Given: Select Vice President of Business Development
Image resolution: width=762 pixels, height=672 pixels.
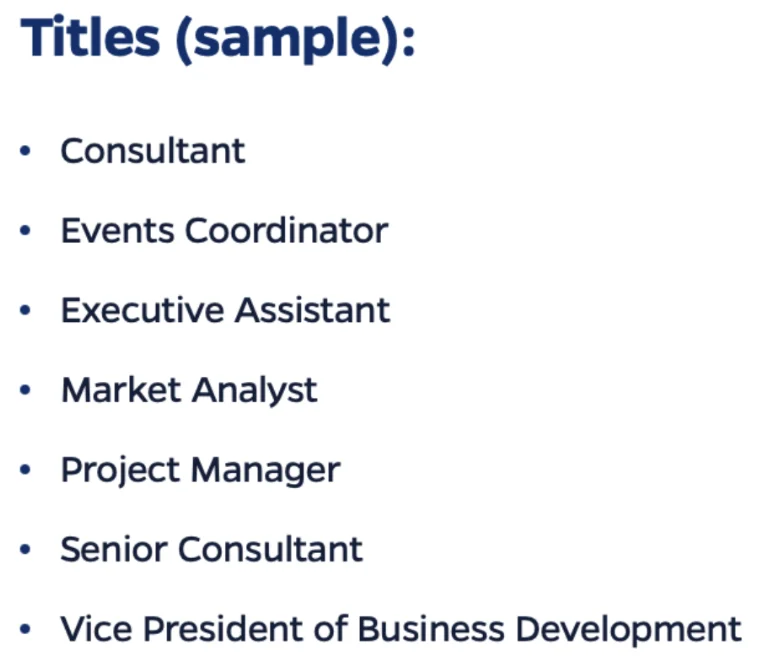Looking at the screenshot, I should click(x=400, y=629).
